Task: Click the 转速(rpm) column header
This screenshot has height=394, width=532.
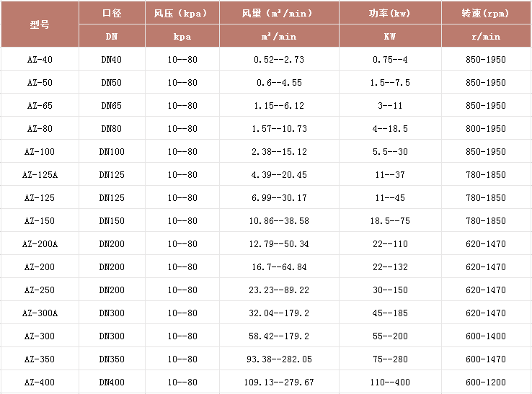Action: [x=485, y=14]
